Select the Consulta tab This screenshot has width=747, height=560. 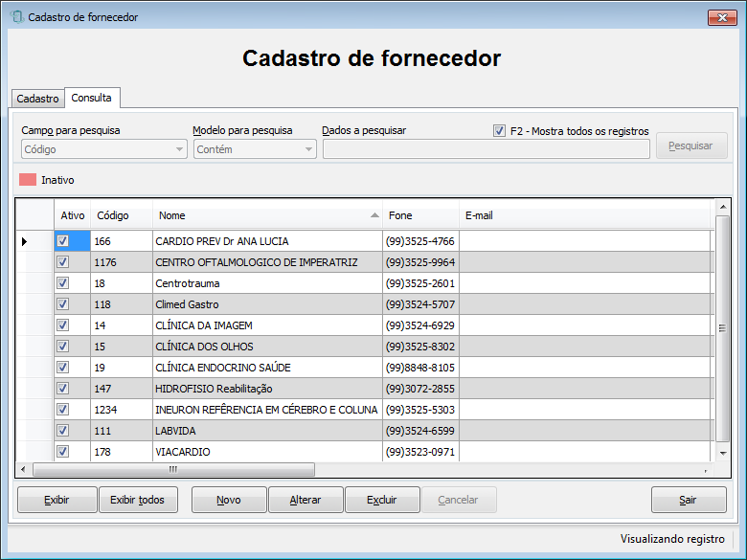click(92, 98)
